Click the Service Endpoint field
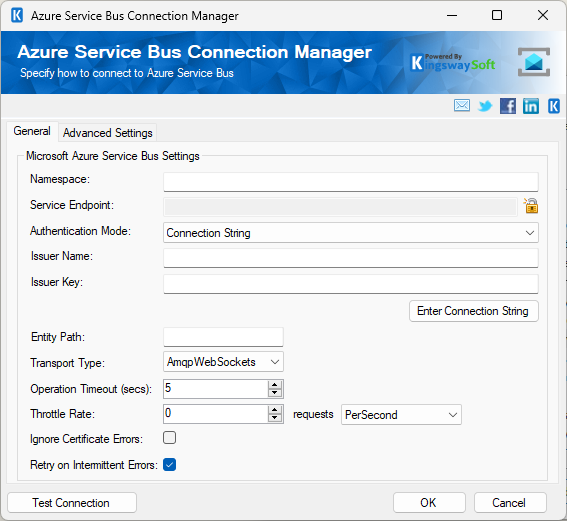Viewport: 567px width, 521px height. (x=340, y=207)
